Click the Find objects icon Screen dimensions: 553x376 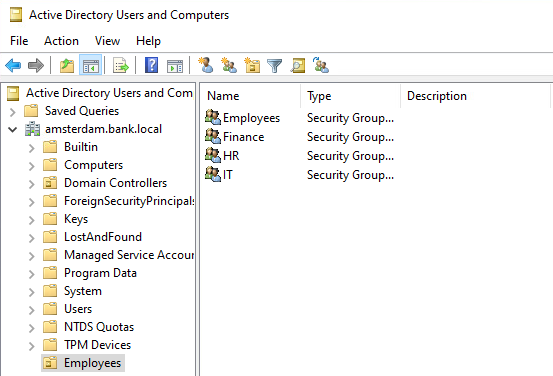[x=298, y=66]
